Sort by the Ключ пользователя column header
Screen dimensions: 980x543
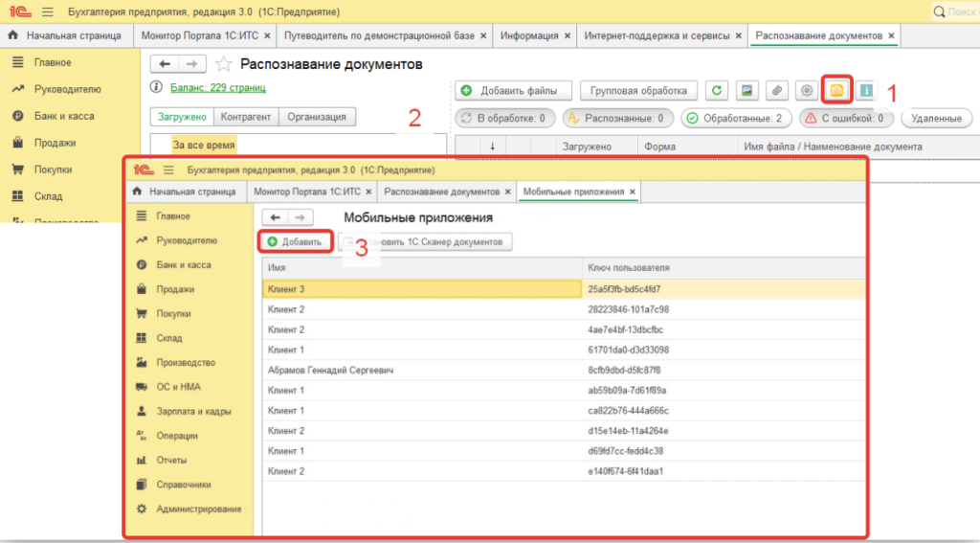click(724, 268)
